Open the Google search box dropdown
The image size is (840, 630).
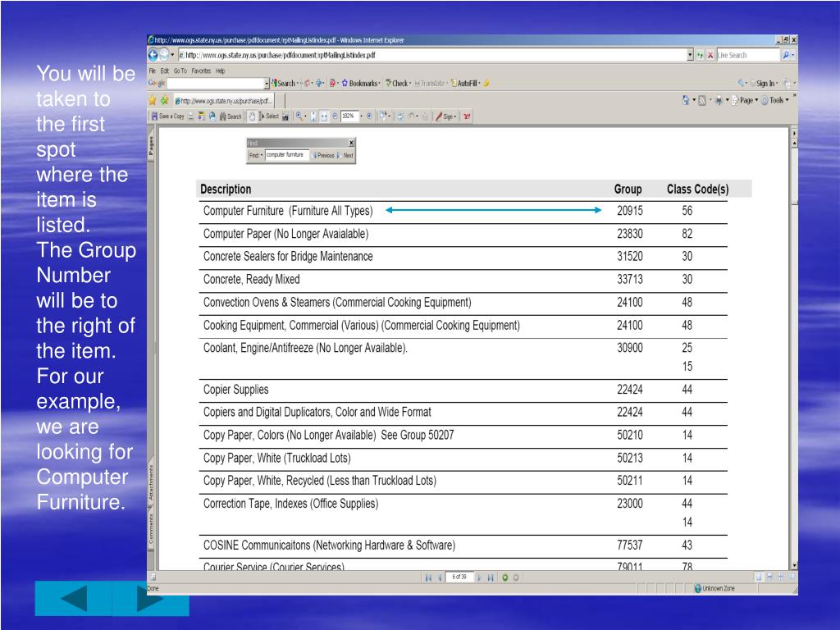point(267,83)
